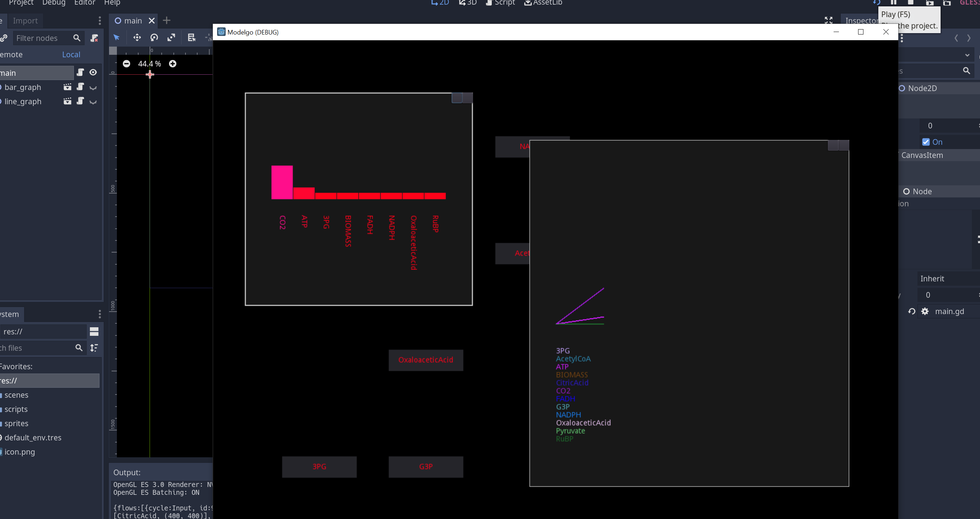Toggle visibility of the main node
Image resolution: width=980 pixels, height=519 pixels.
coord(93,72)
